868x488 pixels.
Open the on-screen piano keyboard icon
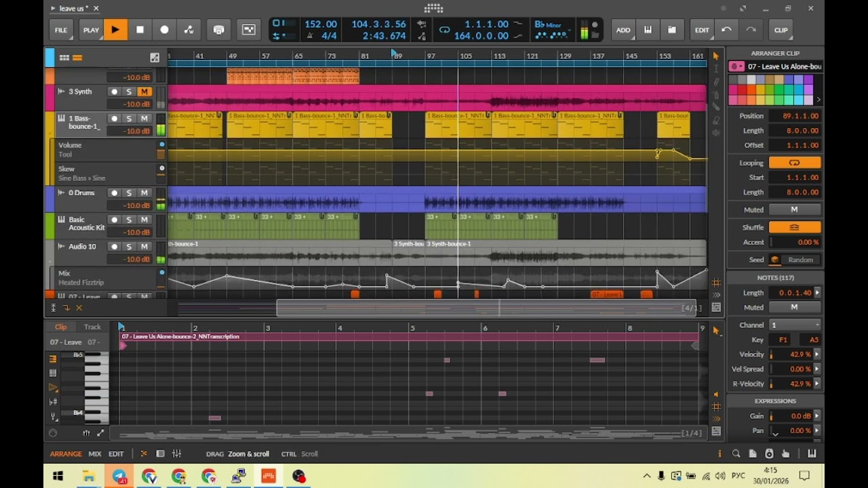pyautogui.click(x=648, y=30)
